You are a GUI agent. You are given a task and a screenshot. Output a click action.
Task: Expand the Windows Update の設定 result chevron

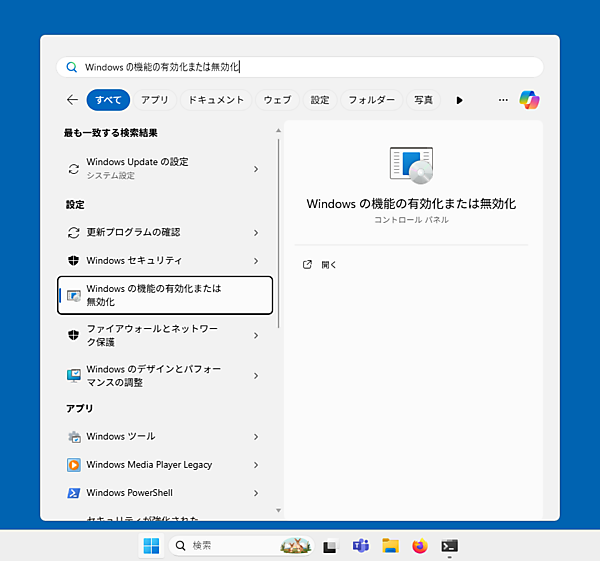click(256, 169)
